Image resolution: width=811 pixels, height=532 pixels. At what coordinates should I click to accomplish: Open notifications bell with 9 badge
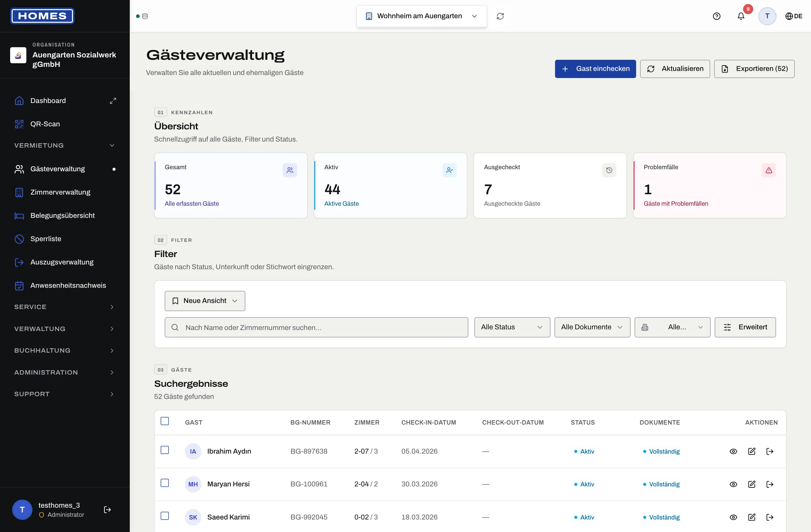[741, 16]
